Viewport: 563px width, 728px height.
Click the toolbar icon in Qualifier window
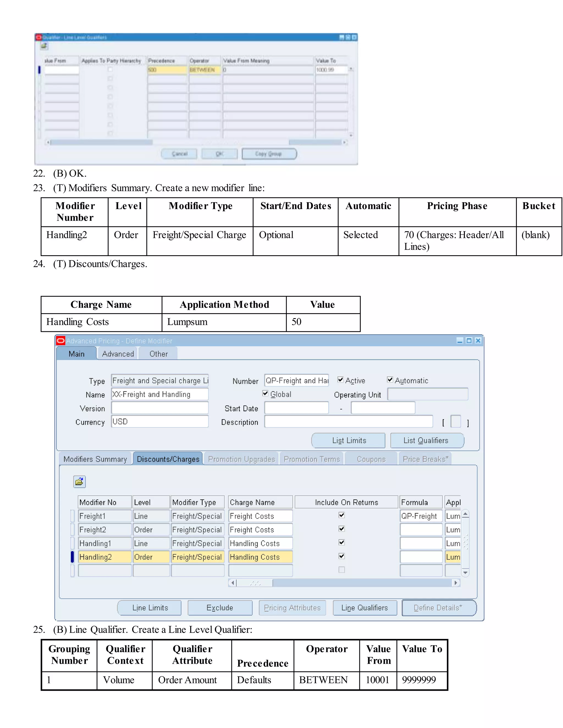click(x=44, y=46)
